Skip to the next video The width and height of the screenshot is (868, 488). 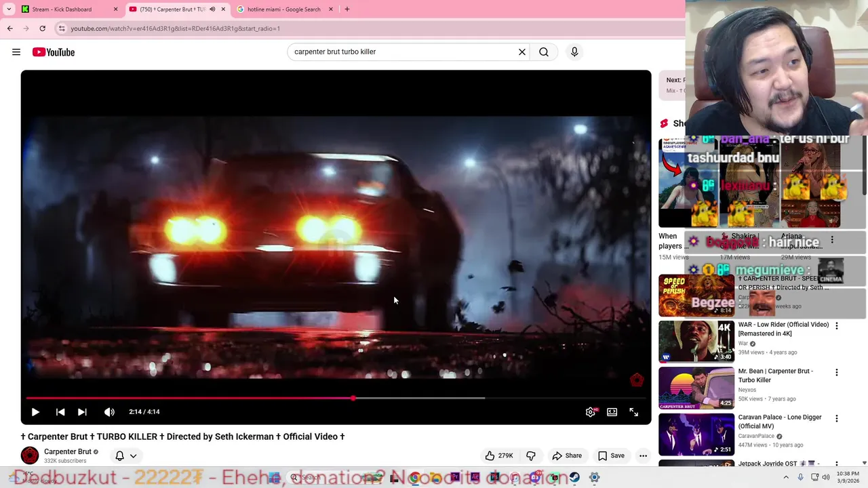click(82, 411)
